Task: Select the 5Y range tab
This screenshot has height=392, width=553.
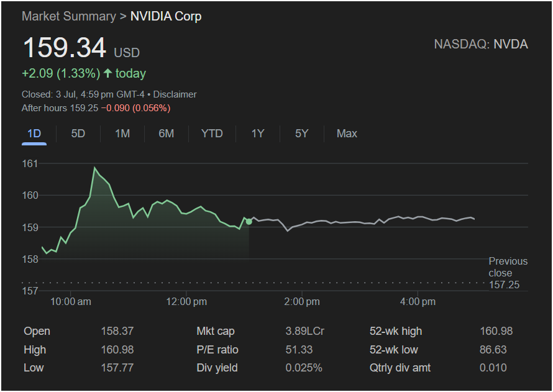Action: pyautogui.click(x=302, y=134)
